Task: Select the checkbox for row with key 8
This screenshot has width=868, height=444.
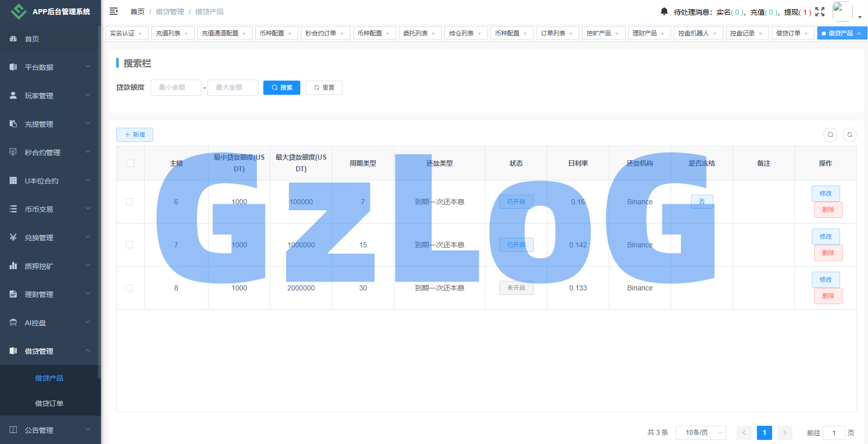Action: point(129,288)
